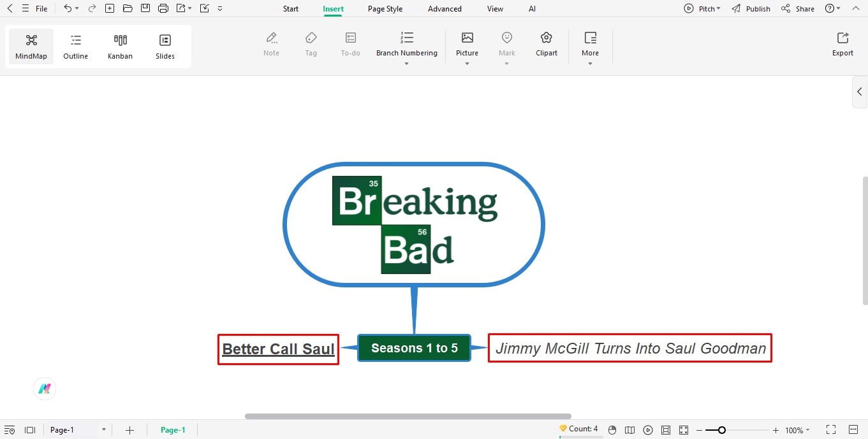
Task: Click the zoom slider handle
Action: coord(721,430)
